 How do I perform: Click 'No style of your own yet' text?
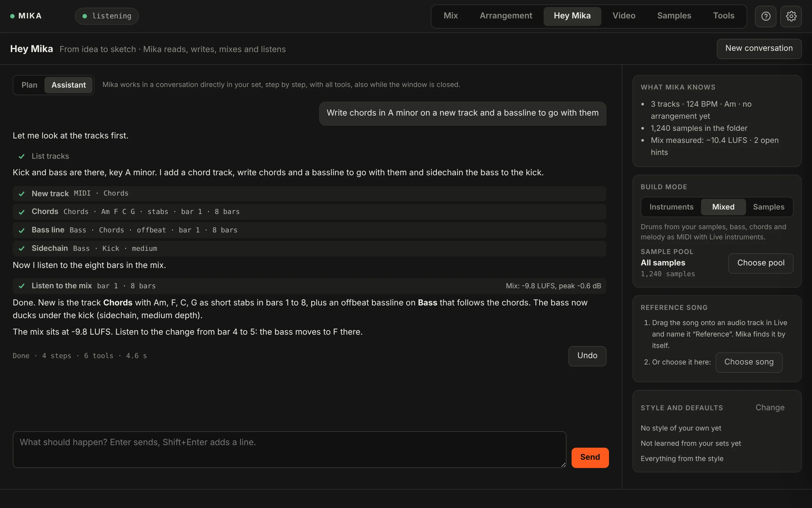pyautogui.click(x=680, y=428)
